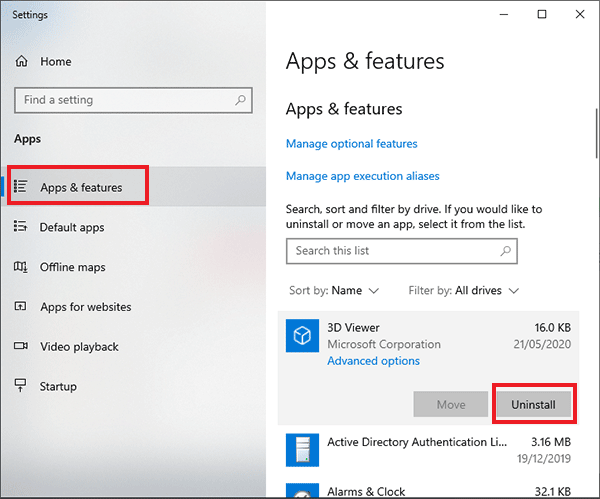Open Manage app execution aliases link
The height and width of the screenshot is (499, 600).
[x=363, y=176]
